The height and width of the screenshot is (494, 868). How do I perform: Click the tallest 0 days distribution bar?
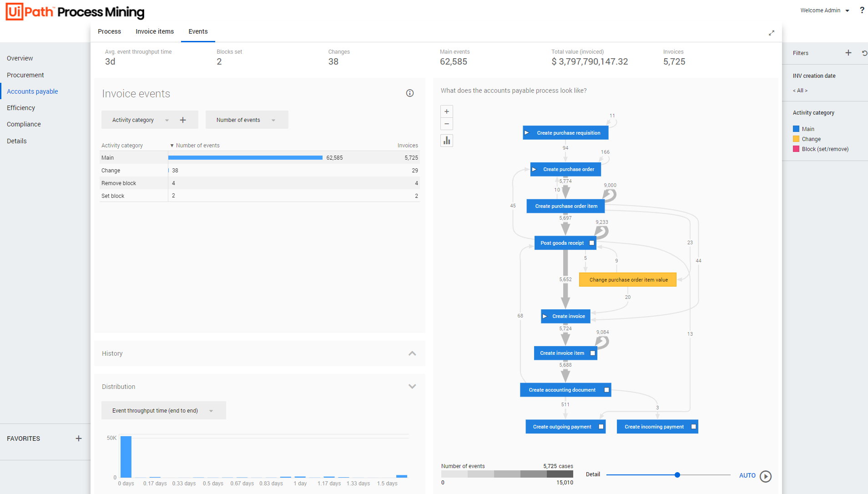point(126,457)
